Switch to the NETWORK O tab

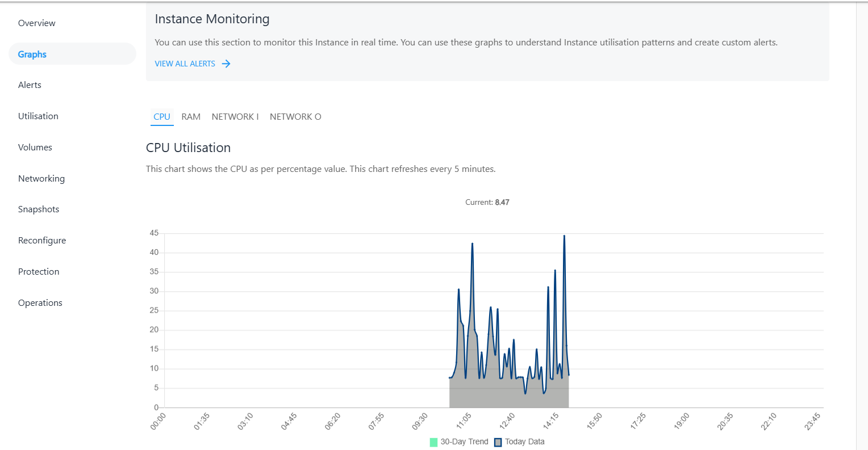point(295,116)
